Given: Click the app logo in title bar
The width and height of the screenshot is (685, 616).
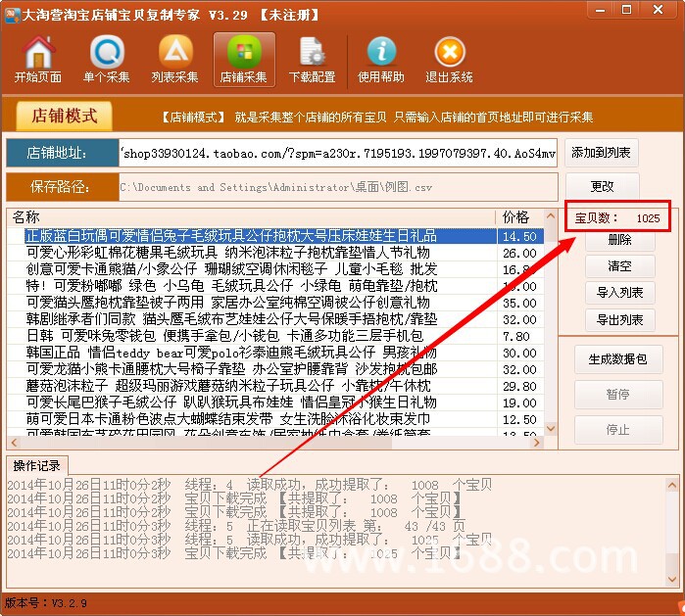Looking at the screenshot, I should click(12, 15).
